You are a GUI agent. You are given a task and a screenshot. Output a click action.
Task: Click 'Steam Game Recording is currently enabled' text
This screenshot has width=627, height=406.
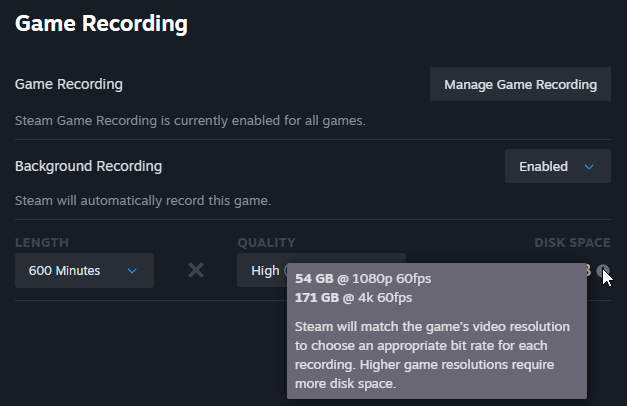(190, 120)
